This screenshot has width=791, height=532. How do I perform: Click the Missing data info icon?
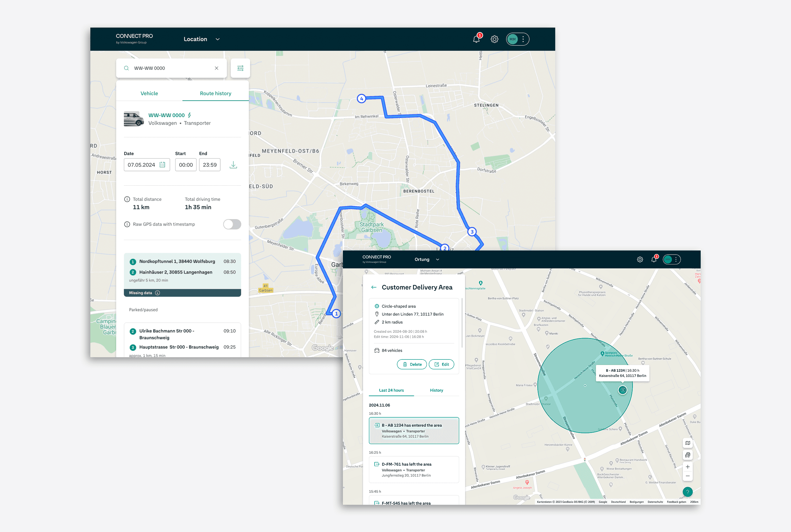click(x=158, y=293)
